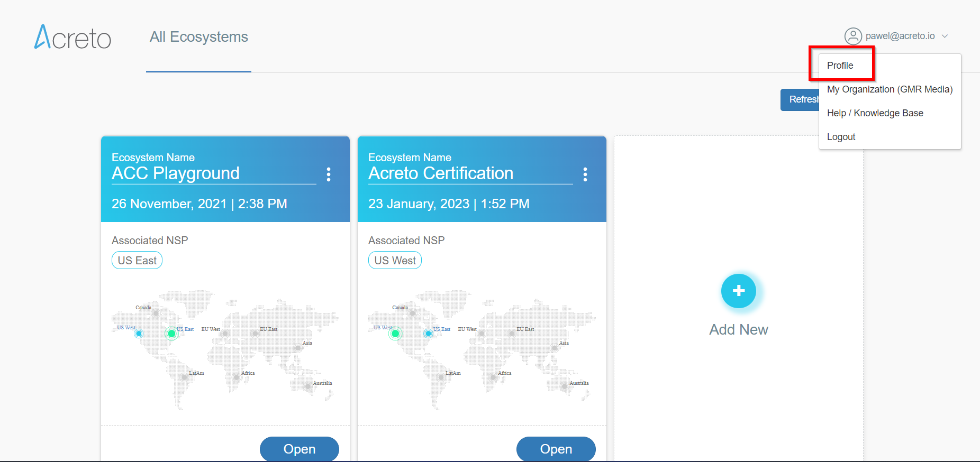The height and width of the screenshot is (462, 980).
Task: Click Africa node on ACC Playground map
Action: click(x=237, y=377)
